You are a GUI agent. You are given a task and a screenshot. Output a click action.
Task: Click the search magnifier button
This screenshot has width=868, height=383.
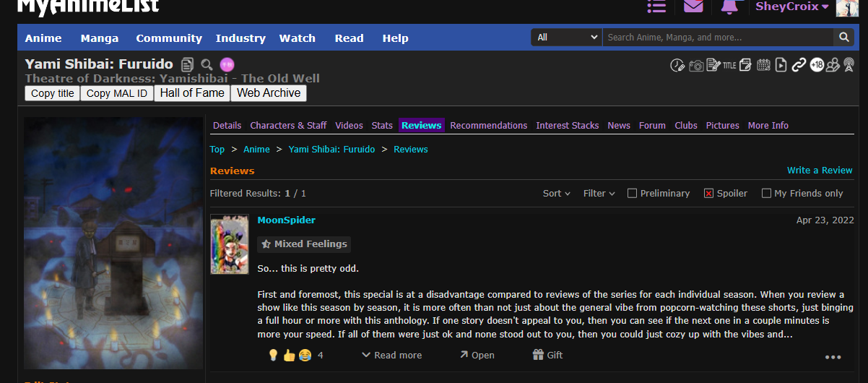click(844, 37)
